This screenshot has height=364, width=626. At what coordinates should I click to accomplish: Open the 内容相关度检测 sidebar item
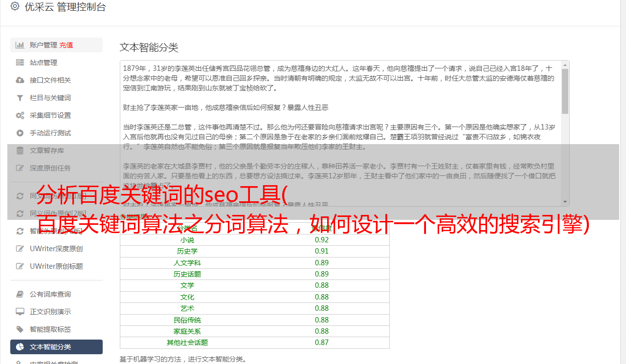click(x=56, y=363)
